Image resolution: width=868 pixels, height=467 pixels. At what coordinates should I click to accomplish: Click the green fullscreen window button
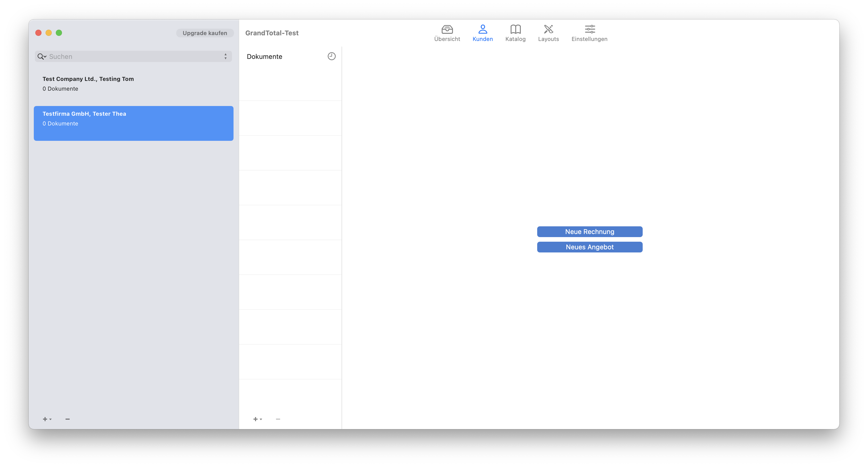point(59,33)
